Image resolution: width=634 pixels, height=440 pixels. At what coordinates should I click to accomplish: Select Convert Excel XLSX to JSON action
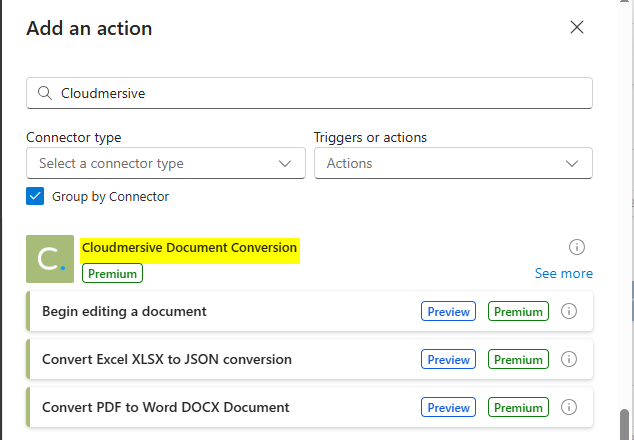[310, 359]
